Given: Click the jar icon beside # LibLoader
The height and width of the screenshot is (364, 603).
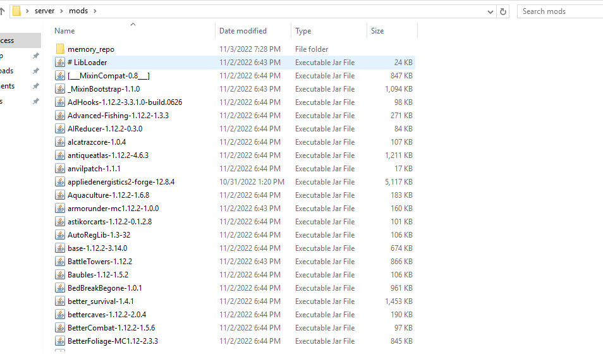Looking at the screenshot, I should pos(60,63).
